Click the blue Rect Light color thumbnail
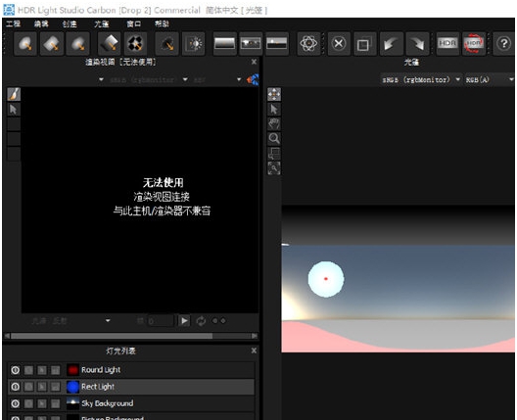Viewport: 517px width, 420px height. click(x=72, y=387)
